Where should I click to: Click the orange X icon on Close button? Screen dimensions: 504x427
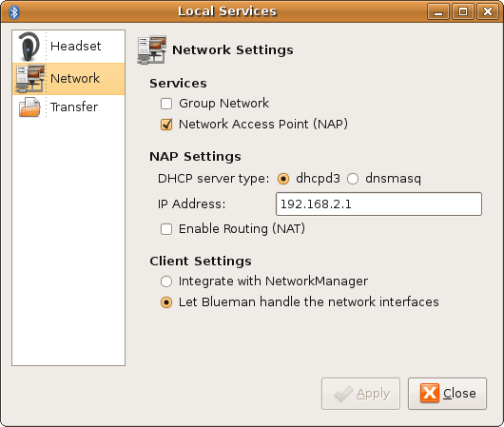click(430, 393)
